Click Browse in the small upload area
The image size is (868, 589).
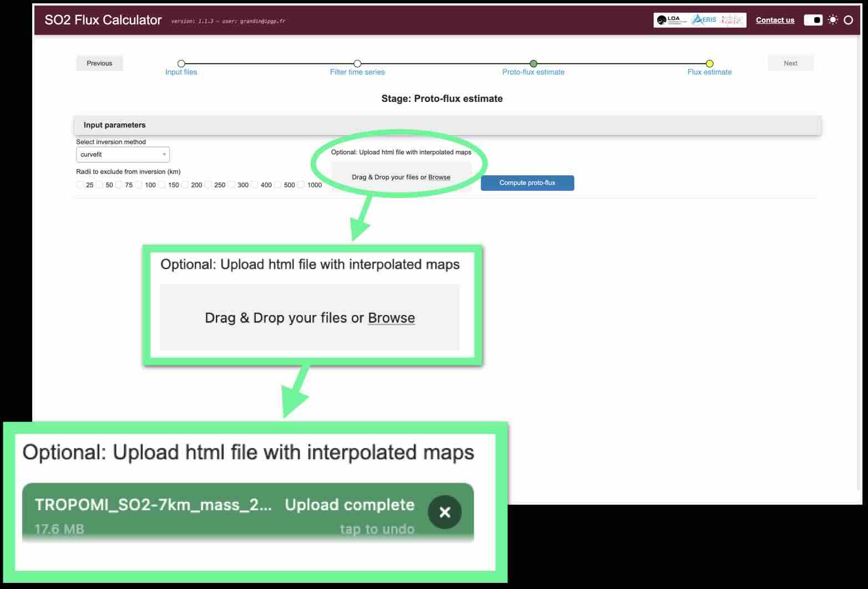439,177
